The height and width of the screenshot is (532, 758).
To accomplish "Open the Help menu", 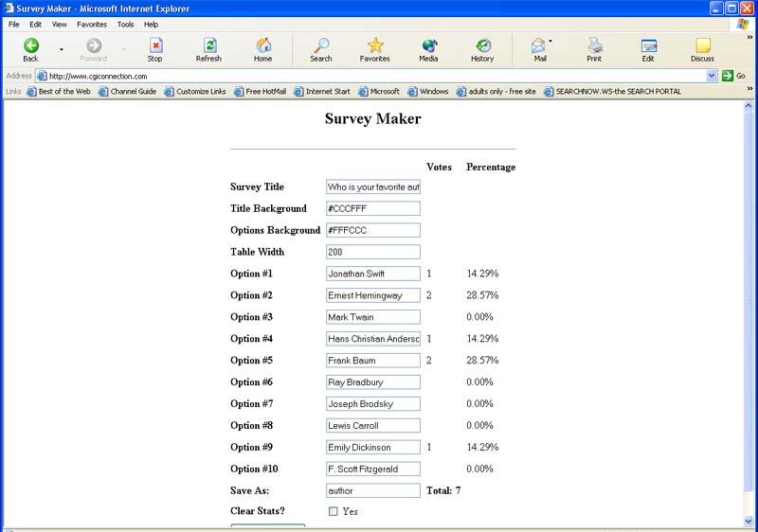I will [x=152, y=24].
